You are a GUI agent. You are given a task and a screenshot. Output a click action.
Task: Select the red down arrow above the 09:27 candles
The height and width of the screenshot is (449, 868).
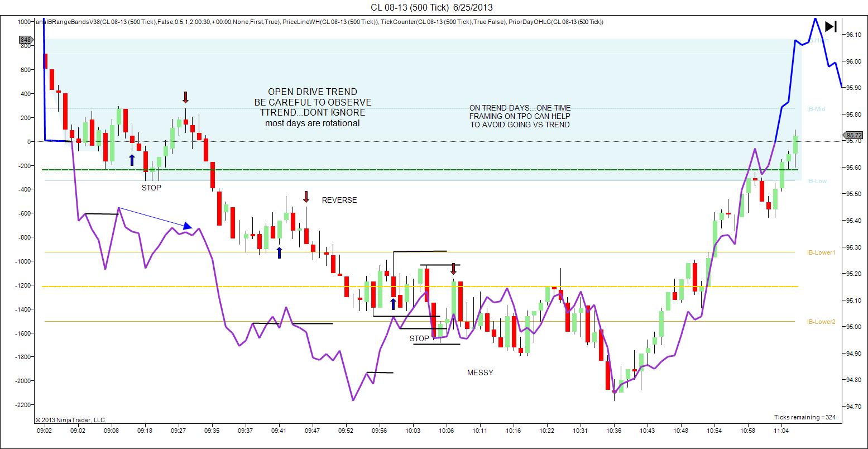click(x=185, y=97)
